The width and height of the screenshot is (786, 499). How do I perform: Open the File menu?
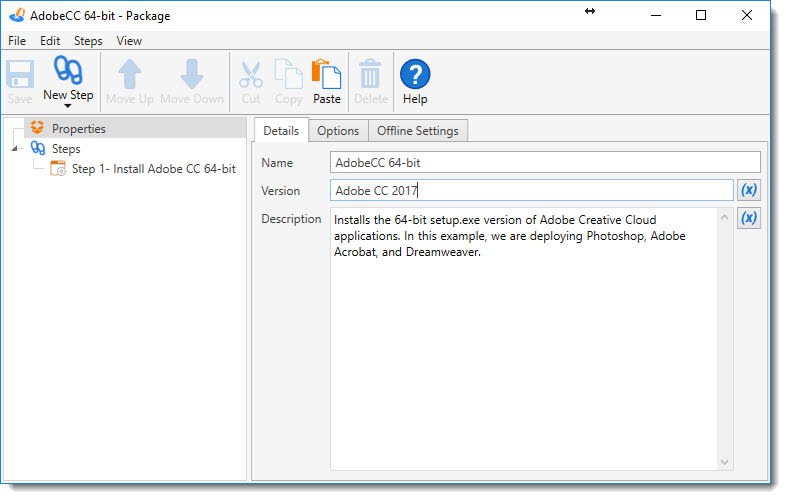pyautogui.click(x=17, y=41)
